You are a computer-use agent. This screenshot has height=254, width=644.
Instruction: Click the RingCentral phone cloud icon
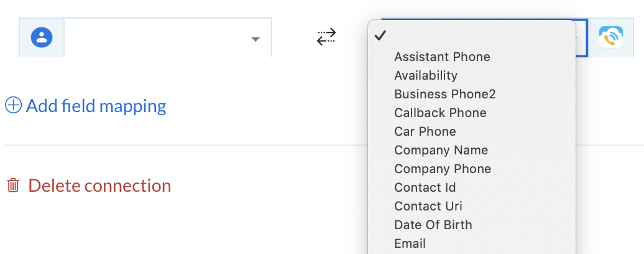tap(610, 37)
